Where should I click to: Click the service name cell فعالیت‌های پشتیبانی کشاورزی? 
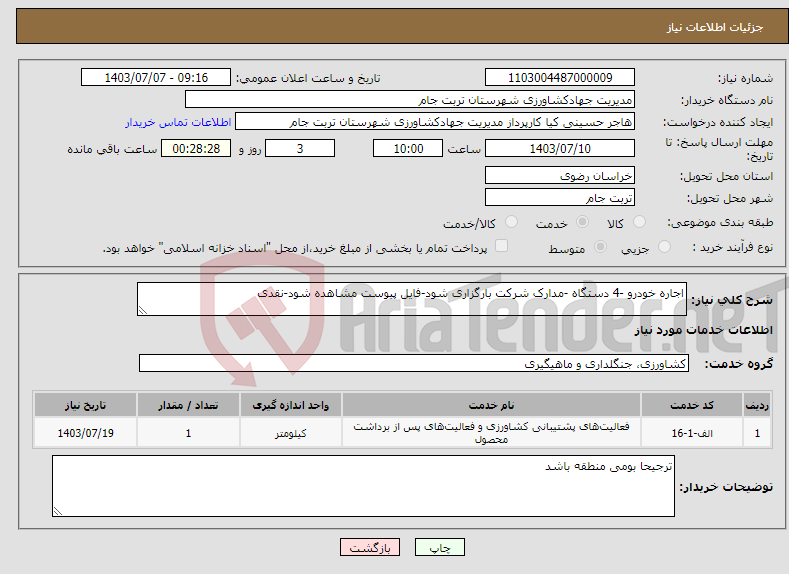[491, 433]
